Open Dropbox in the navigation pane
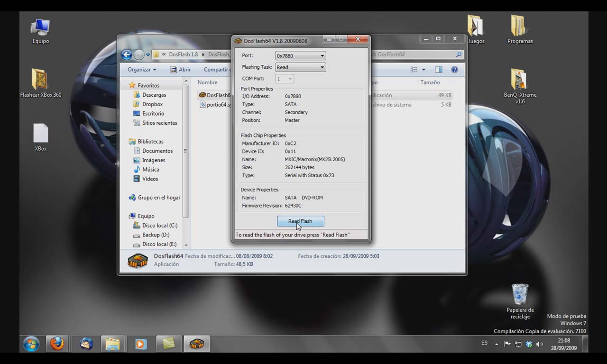Image resolution: width=607 pixels, height=364 pixels. click(x=152, y=104)
